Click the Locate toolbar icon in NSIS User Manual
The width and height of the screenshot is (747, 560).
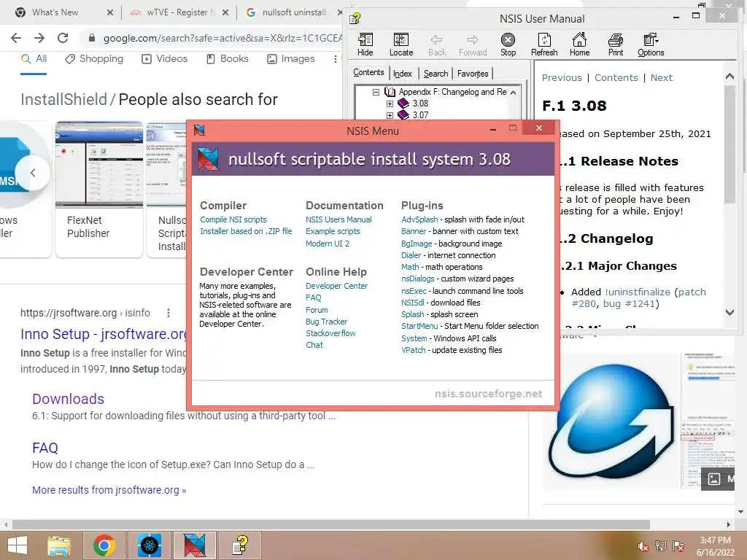[x=401, y=44]
